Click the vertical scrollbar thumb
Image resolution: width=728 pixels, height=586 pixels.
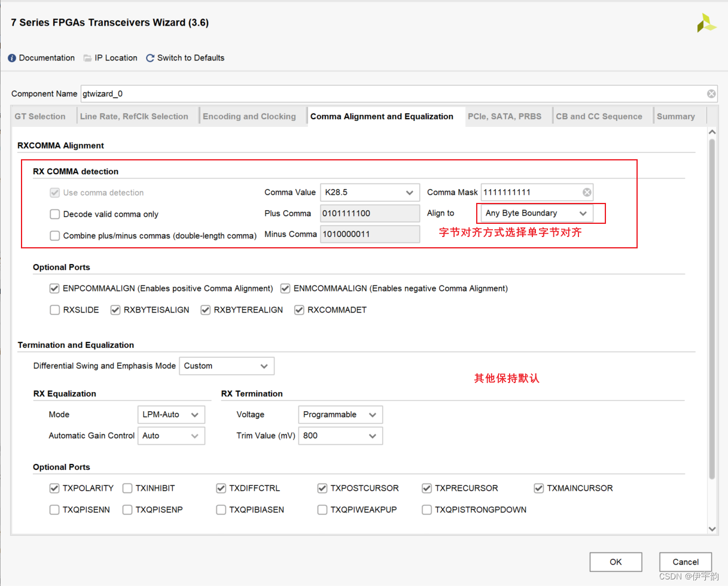coord(712,309)
